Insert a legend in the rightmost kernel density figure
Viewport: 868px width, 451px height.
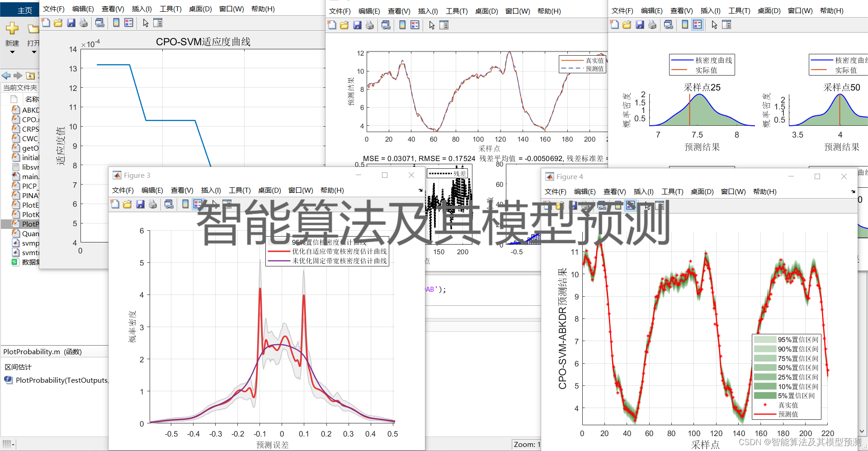tap(697, 24)
